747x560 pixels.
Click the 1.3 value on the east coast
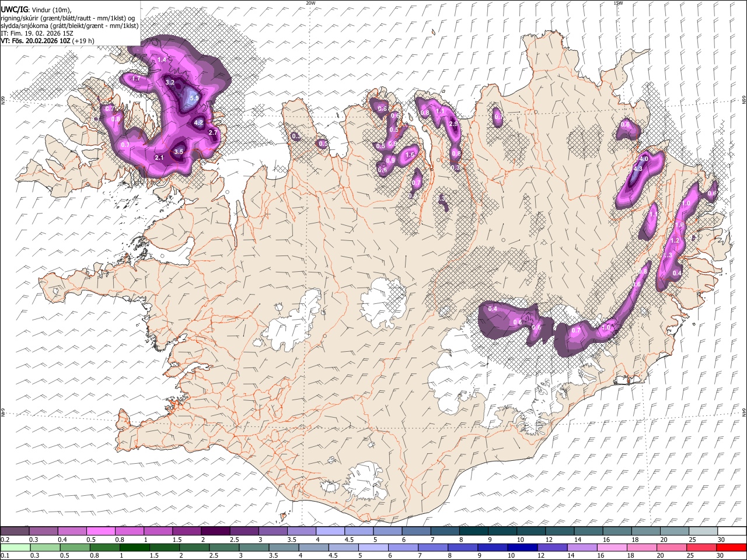(x=668, y=256)
